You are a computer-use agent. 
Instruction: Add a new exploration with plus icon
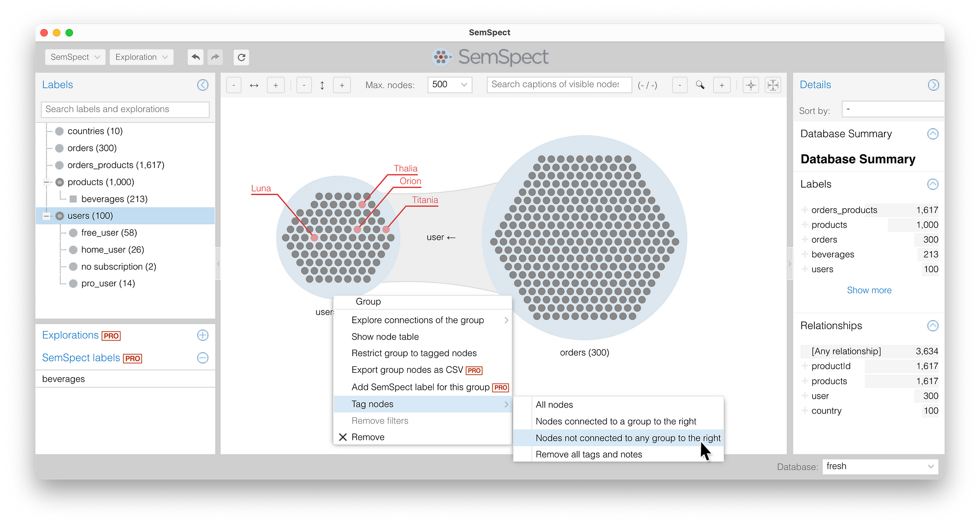(203, 335)
